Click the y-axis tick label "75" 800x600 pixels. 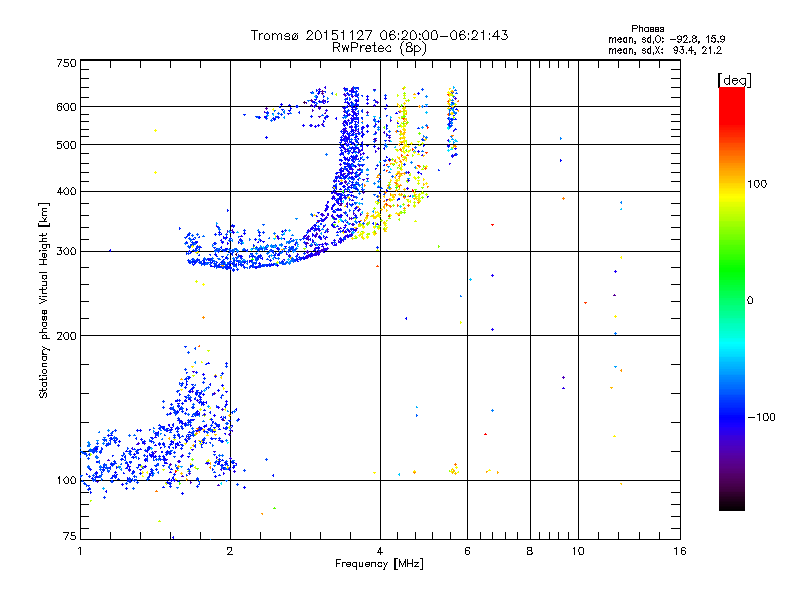[70, 536]
